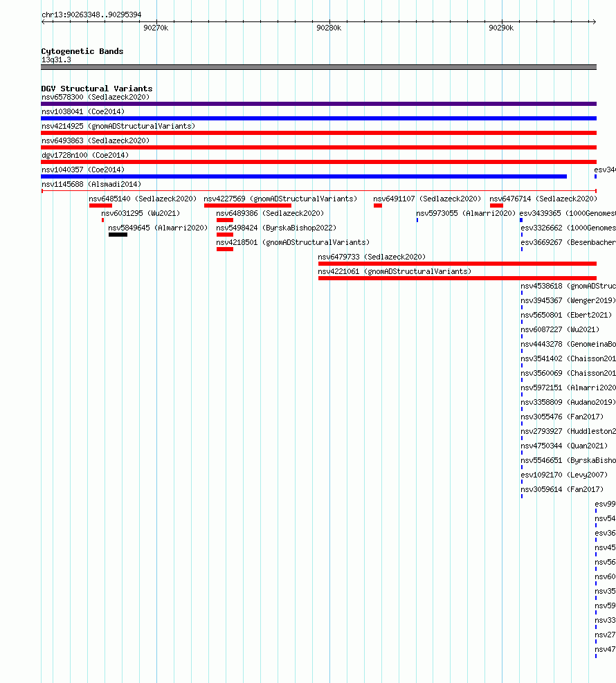The image size is (616, 683).
Task: Click the red nsv6479733 variant bar
Action: [x=458, y=264]
